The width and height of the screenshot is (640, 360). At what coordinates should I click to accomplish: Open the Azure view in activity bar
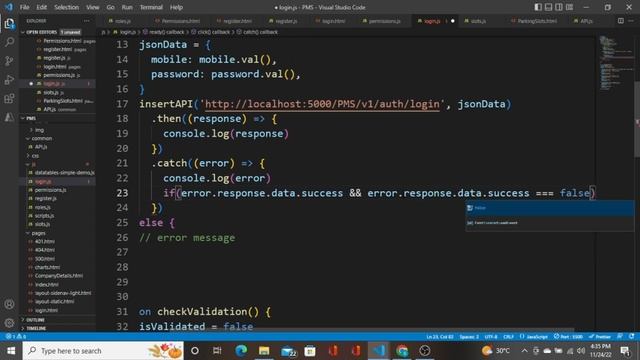point(9,117)
